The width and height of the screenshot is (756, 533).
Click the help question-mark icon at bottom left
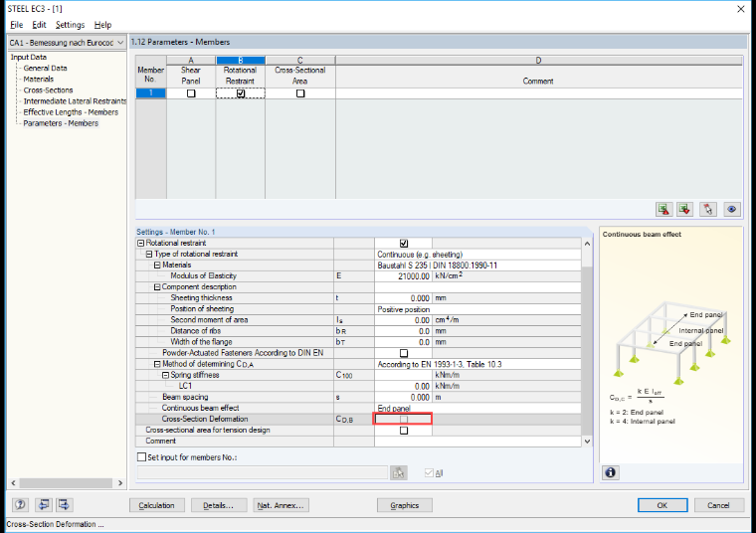20,504
